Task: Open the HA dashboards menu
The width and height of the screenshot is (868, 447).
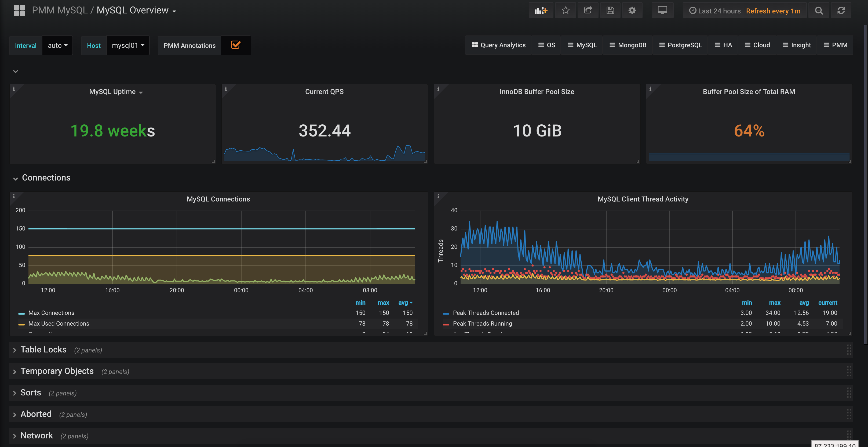Action: tap(723, 45)
